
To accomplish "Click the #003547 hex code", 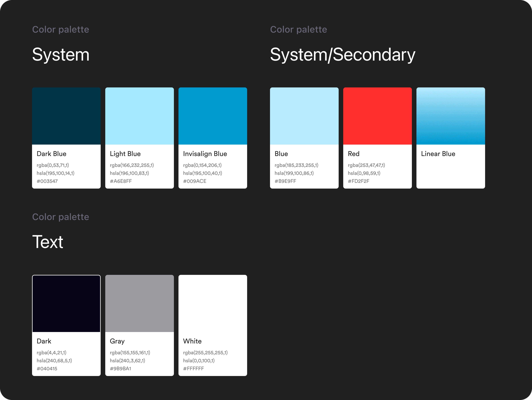I will 47,181.
